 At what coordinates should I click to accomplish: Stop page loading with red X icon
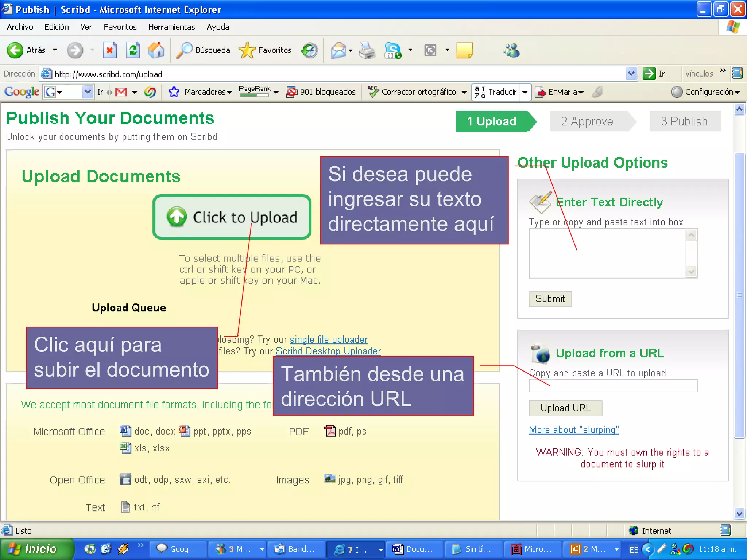pyautogui.click(x=109, y=50)
